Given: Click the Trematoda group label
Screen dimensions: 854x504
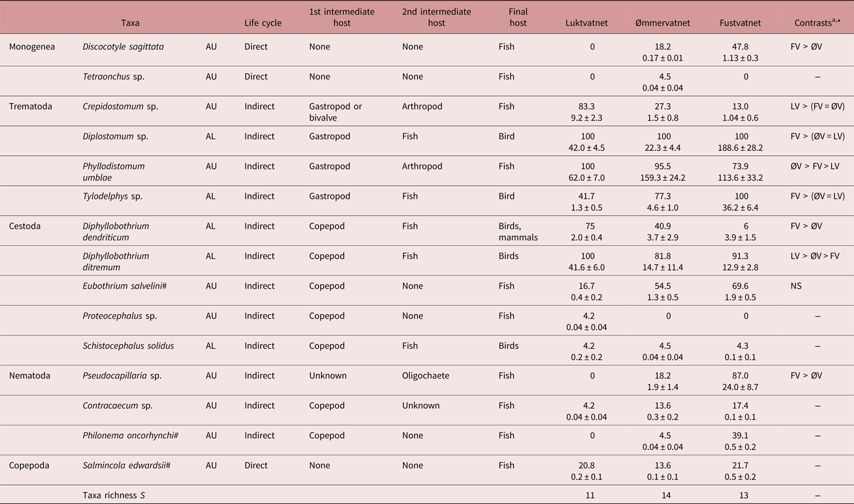Looking at the screenshot, I should point(31,106).
